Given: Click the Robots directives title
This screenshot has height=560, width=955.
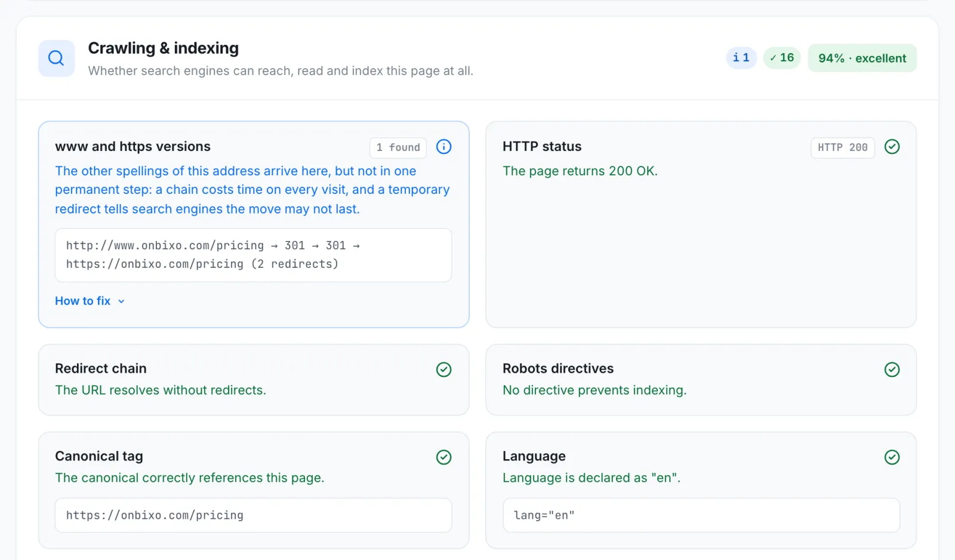Looking at the screenshot, I should point(558,369).
